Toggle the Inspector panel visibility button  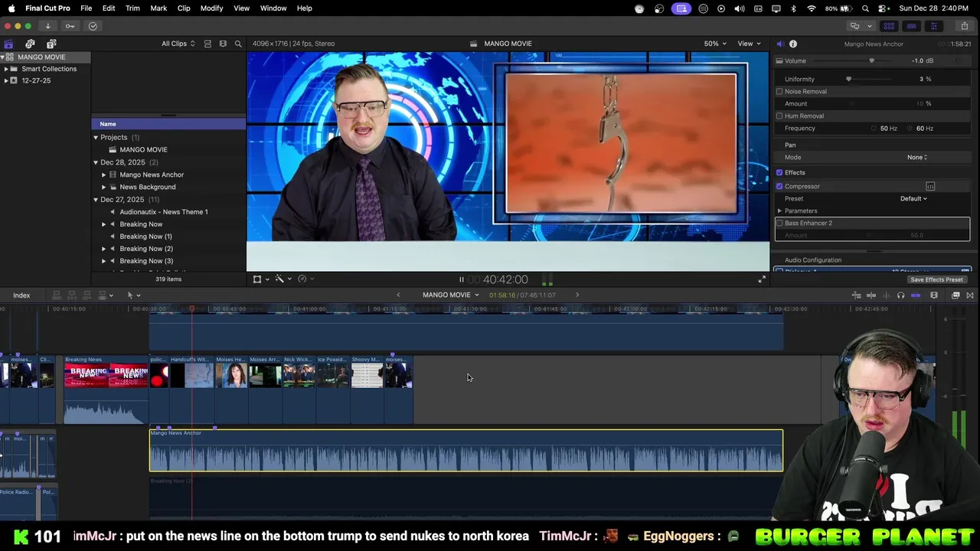point(933,26)
